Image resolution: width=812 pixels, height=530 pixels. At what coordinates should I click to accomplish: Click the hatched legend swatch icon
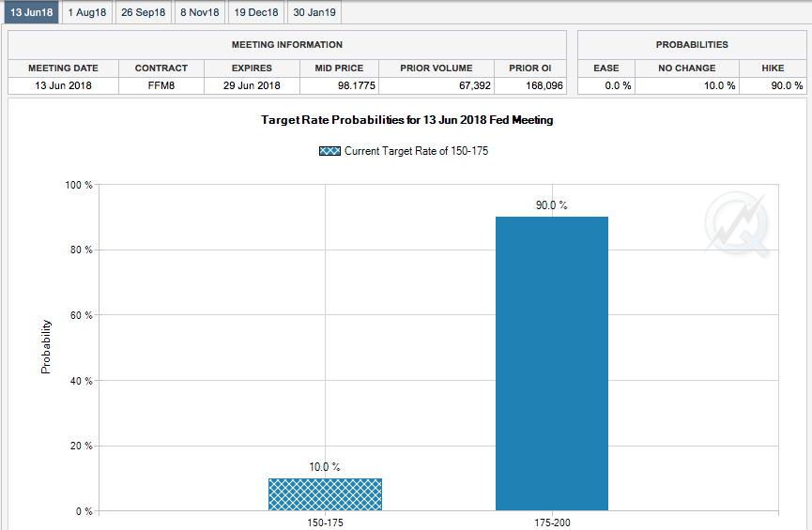329,151
